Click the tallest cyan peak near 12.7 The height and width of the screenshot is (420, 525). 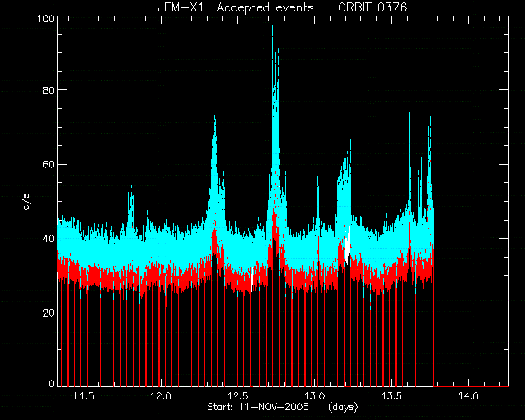click(x=272, y=27)
